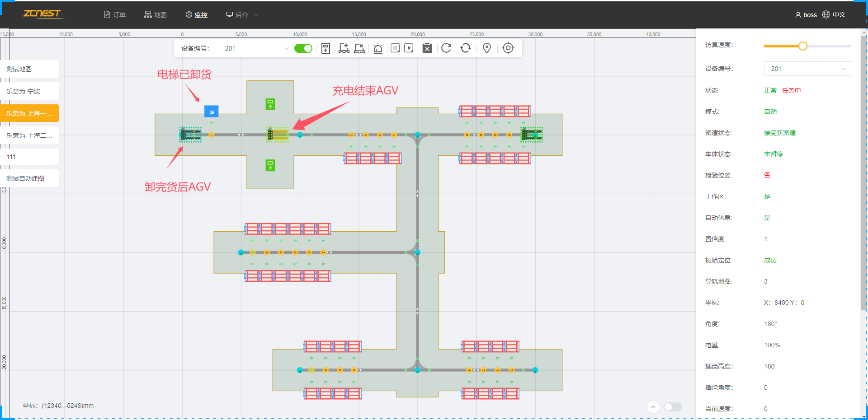Click the charging task icon in toolbar
This screenshot has width=868, height=420.
[325, 48]
